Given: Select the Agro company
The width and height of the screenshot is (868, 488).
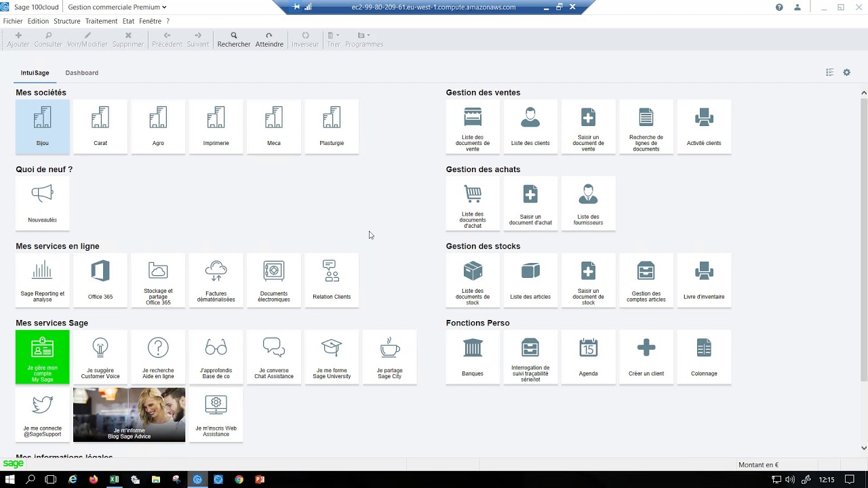Looking at the screenshot, I should 158,127.
